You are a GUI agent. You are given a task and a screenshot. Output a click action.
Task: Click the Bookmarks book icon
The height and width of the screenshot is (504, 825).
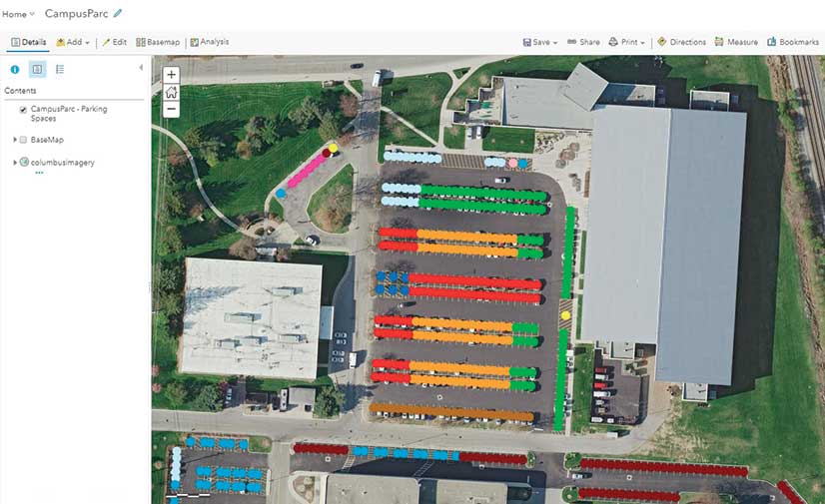tap(772, 42)
